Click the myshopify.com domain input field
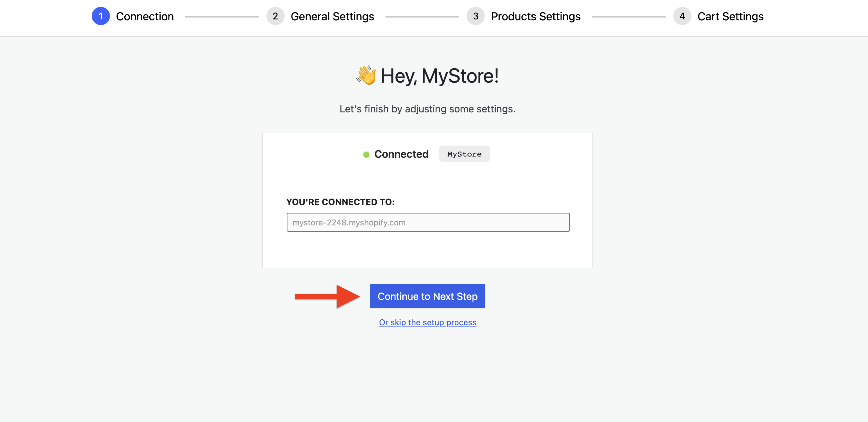The width and height of the screenshot is (868, 422). 428,222
